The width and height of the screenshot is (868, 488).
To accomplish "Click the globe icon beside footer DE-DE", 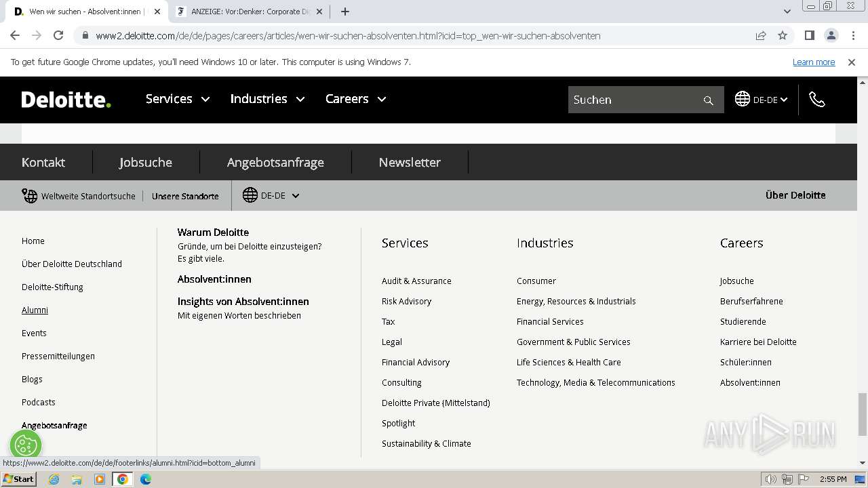I will click(250, 195).
